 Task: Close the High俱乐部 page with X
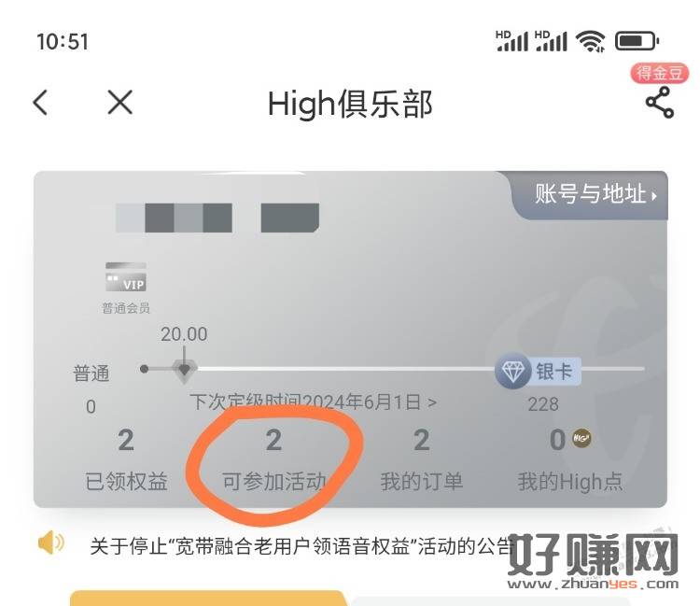(120, 103)
